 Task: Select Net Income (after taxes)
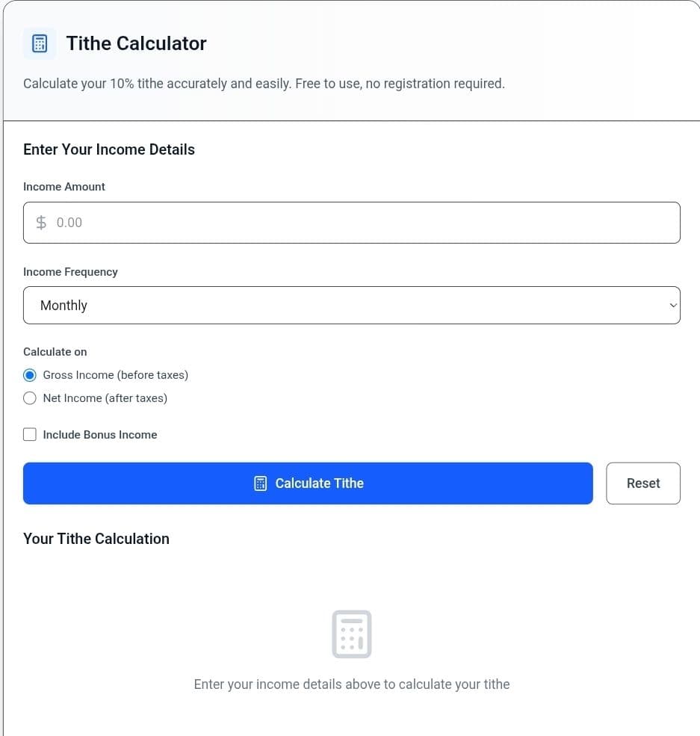tap(30, 398)
